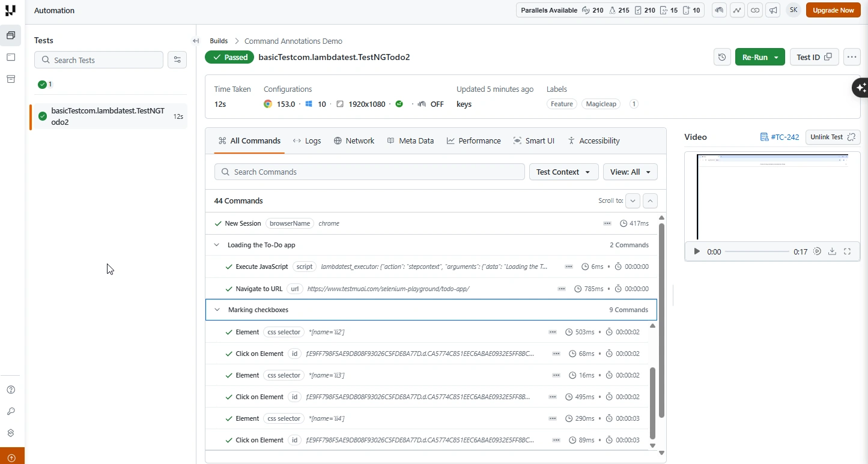The height and width of the screenshot is (464, 868).
Task: Download the video recording
Action: click(x=832, y=252)
